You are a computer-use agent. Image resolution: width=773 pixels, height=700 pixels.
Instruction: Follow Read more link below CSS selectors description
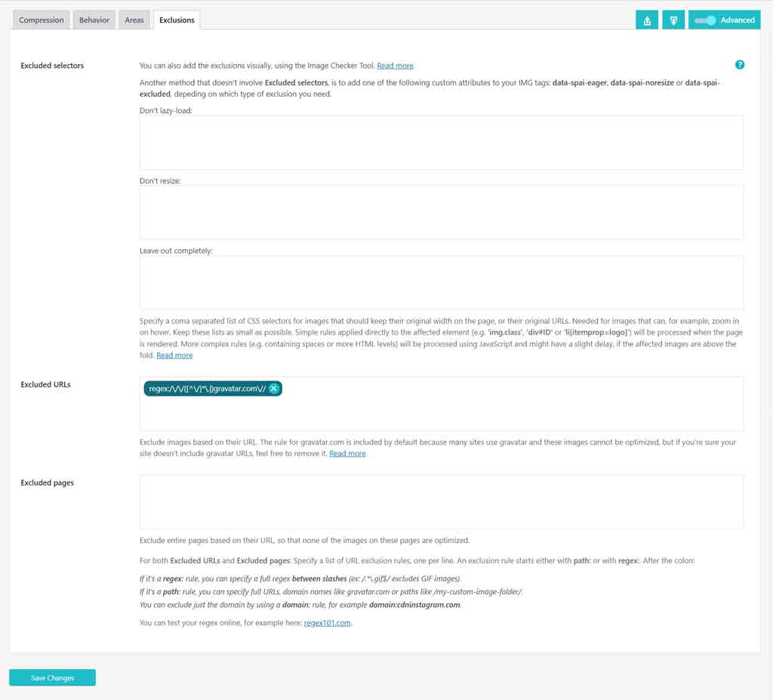[174, 355]
